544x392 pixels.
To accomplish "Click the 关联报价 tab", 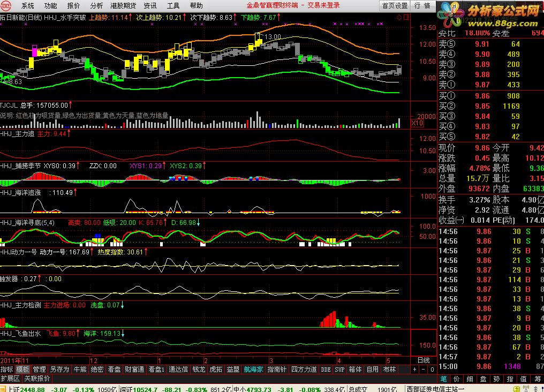I will coord(37,378).
